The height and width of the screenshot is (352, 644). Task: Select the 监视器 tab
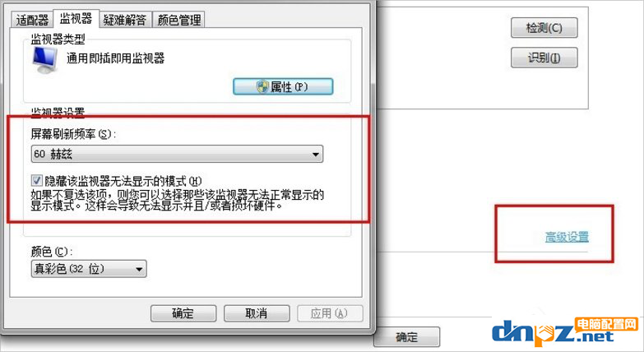[76, 18]
